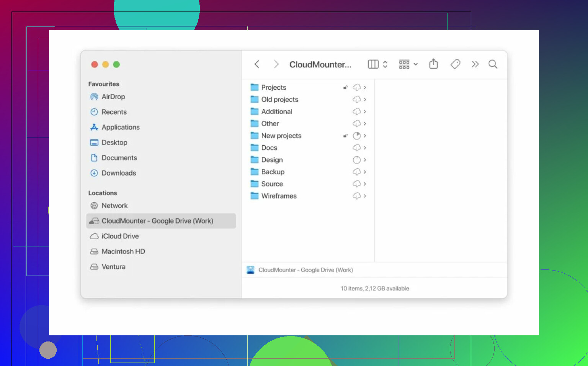Click the Recents clock icon
This screenshot has width=588, height=366.
(x=94, y=112)
